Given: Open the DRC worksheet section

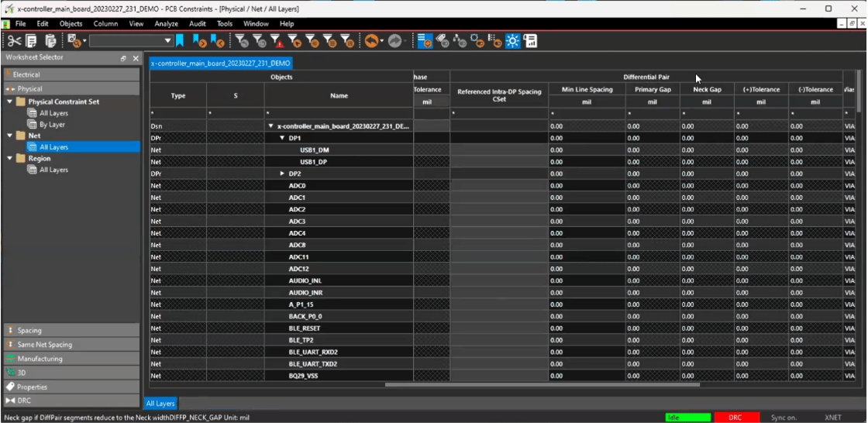Looking at the screenshot, I should pos(71,401).
